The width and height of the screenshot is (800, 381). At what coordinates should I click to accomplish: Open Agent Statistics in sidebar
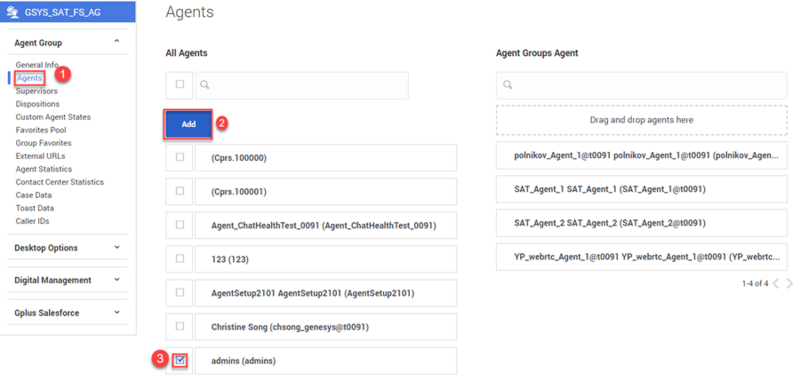tap(44, 169)
